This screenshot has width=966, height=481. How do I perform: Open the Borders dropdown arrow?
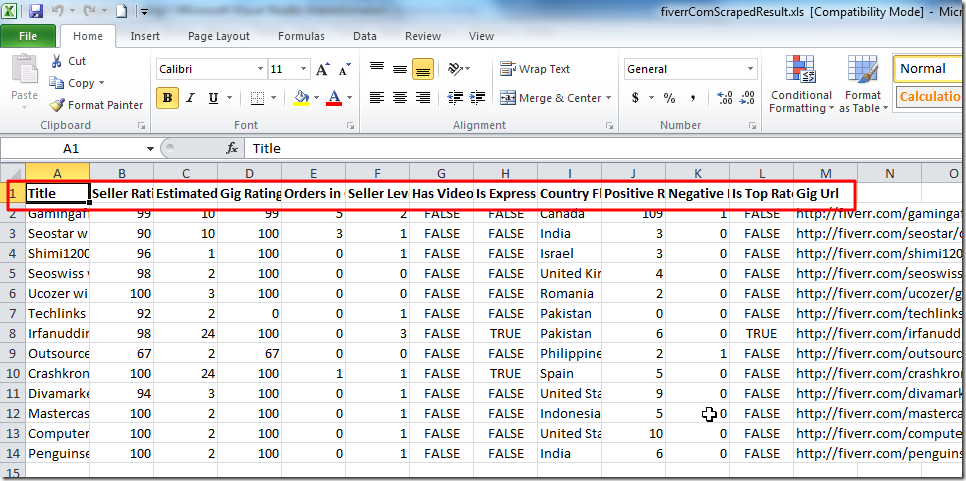pyautogui.click(x=273, y=98)
